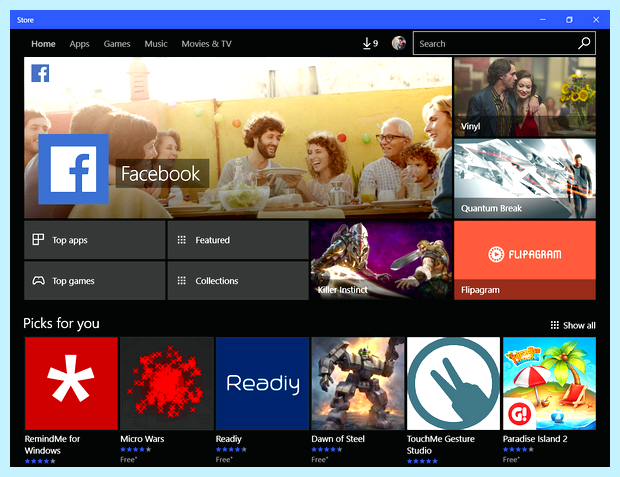
Task: Click the Top games controller icon
Action: coord(38,280)
